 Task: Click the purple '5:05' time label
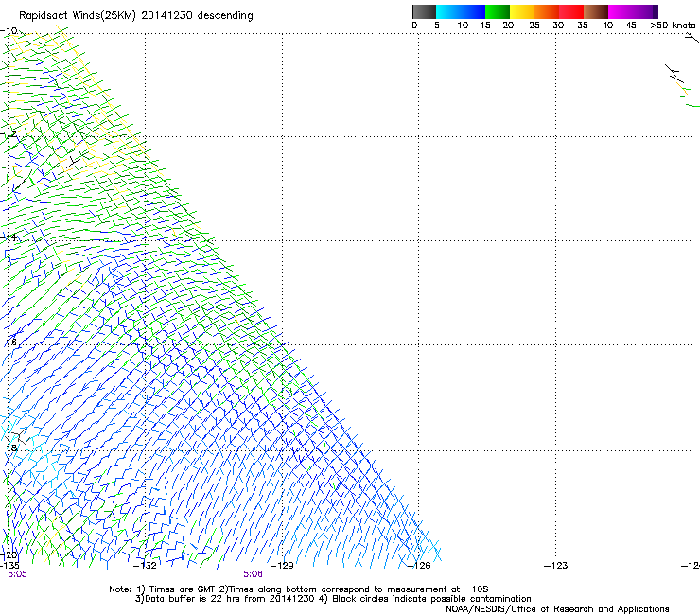pos(17,574)
